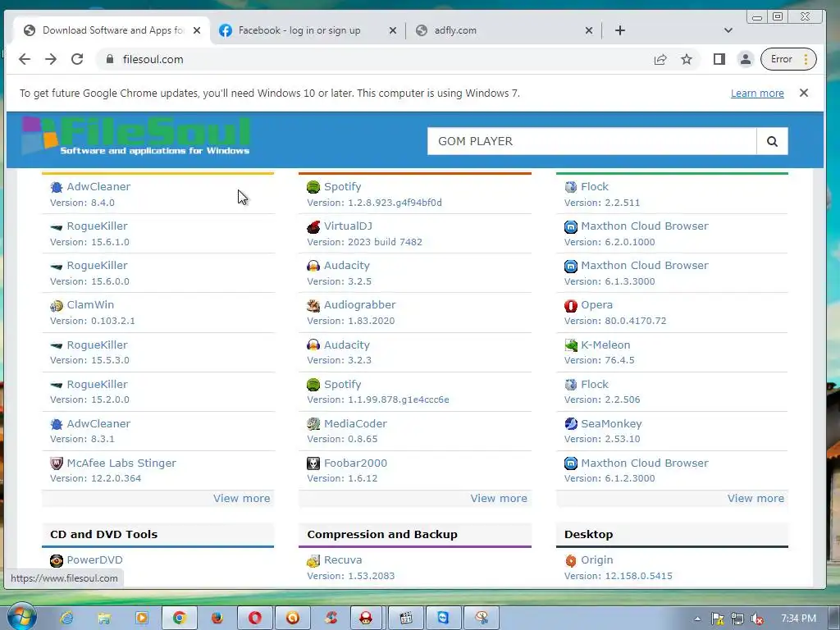Reload the filesoul.com page
The image size is (840, 630).
(77, 59)
